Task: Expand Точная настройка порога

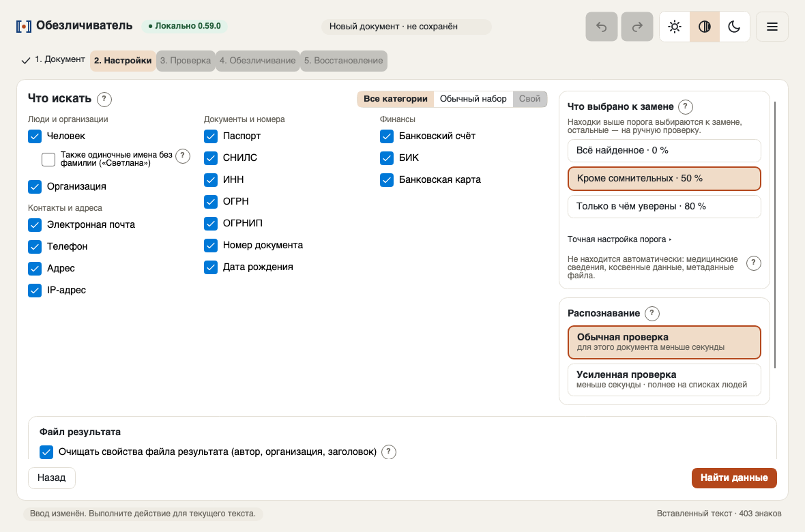Action: click(x=619, y=239)
